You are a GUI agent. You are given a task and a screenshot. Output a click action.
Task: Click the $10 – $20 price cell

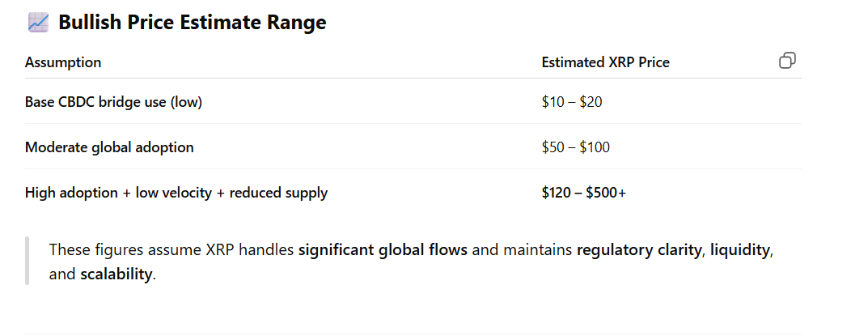[571, 102]
